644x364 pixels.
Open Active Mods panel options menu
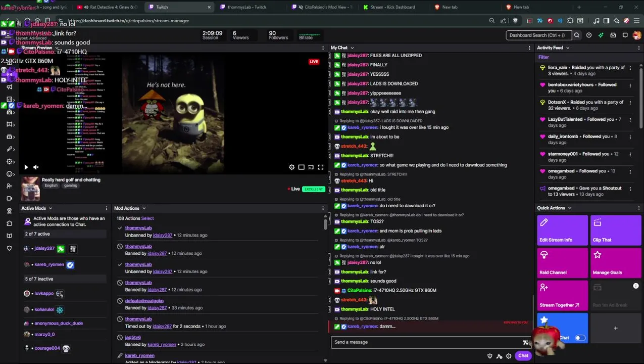[x=106, y=208]
